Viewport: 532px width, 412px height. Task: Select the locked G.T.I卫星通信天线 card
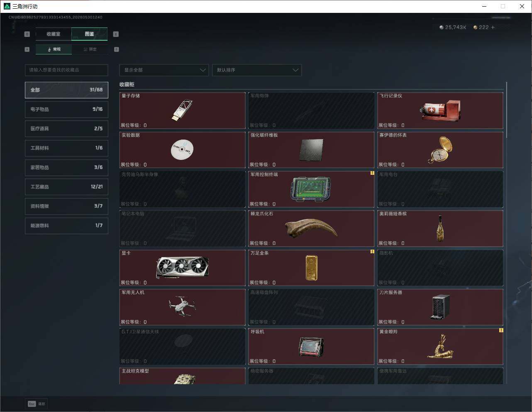tap(183, 346)
